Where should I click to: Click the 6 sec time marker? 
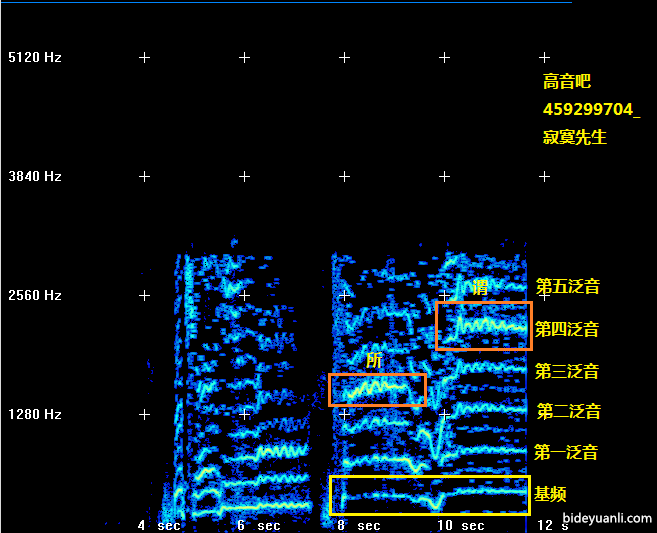pos(258,525)
